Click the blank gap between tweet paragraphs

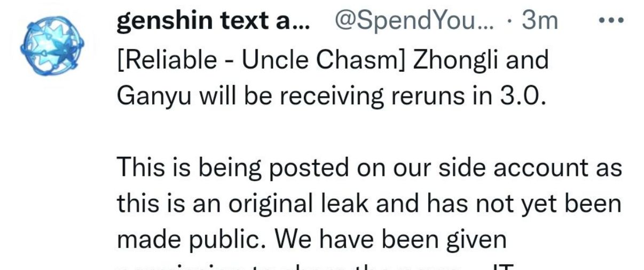tap(368, 133)
